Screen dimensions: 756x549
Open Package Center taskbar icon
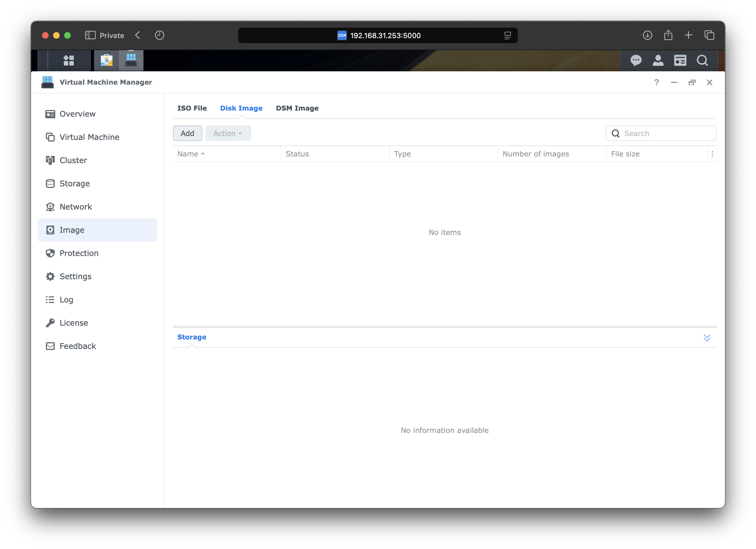click(107, 60)
